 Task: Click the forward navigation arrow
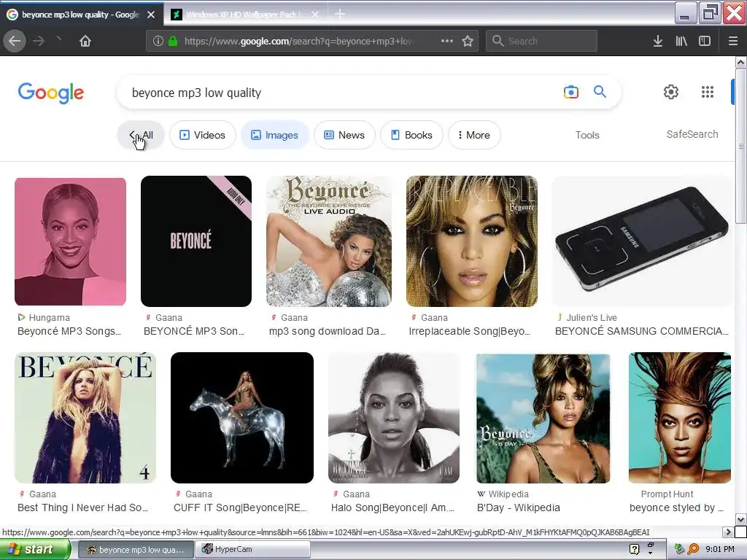click(x=39, y=41)
